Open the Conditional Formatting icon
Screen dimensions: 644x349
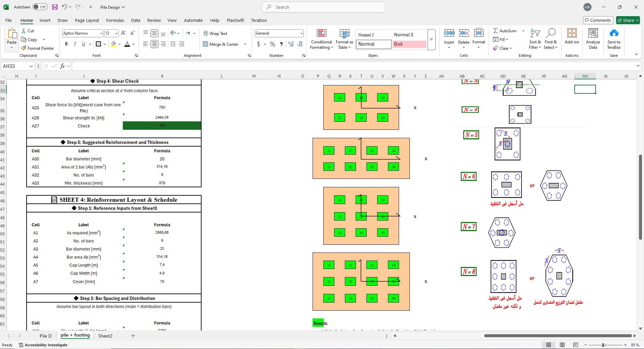click(x=322, y=33)
